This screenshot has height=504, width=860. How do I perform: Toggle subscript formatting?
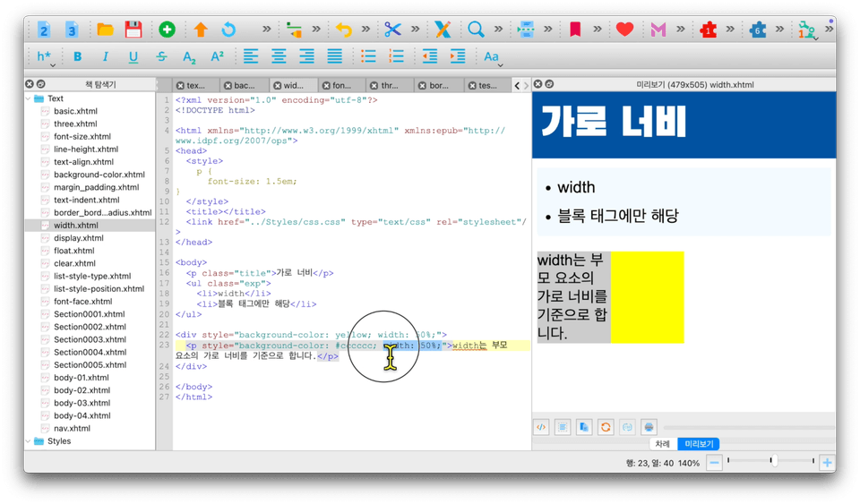[x=189, y=57]
